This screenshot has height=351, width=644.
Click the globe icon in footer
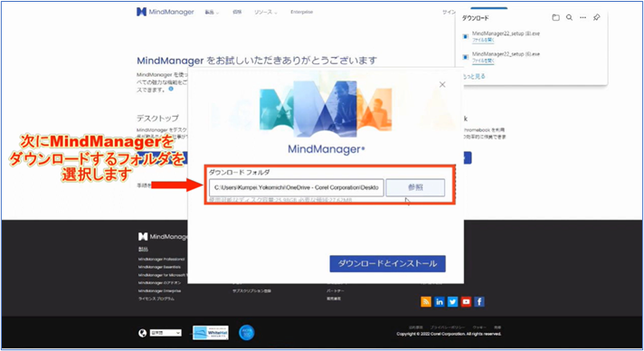coord(142,333)
